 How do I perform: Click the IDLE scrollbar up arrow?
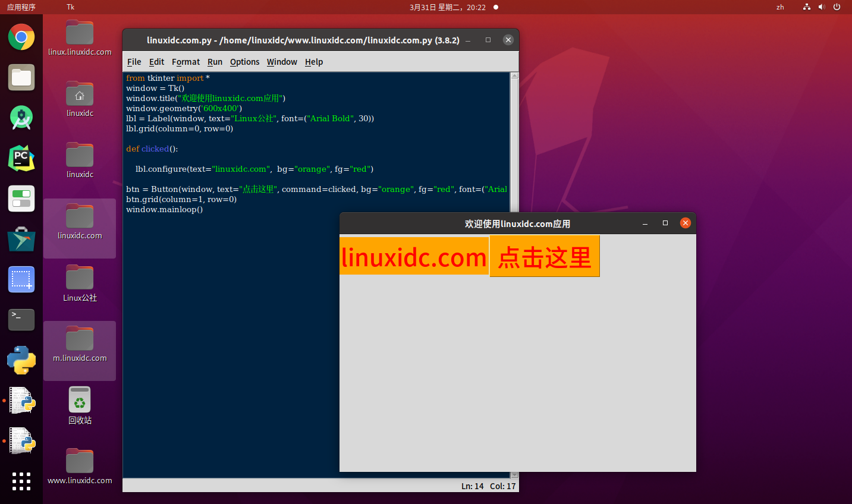[515, 75]
